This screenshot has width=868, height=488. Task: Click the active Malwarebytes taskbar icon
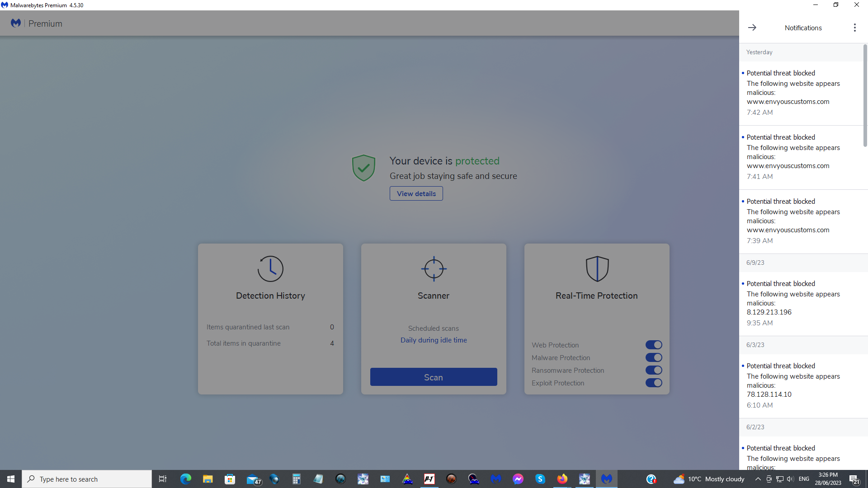(606, 479)
